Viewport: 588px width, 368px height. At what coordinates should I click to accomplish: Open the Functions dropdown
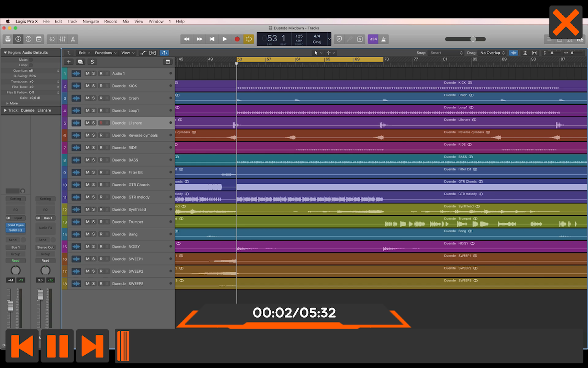pyautogui.click(x=106, y=53)
